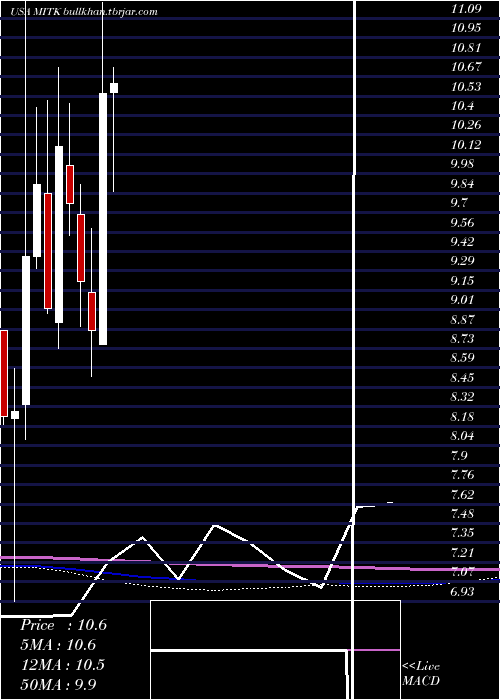This screenshot has height=700, width=500.
Task: Click the 5MA : 10.6 readout
Action: 58,645
